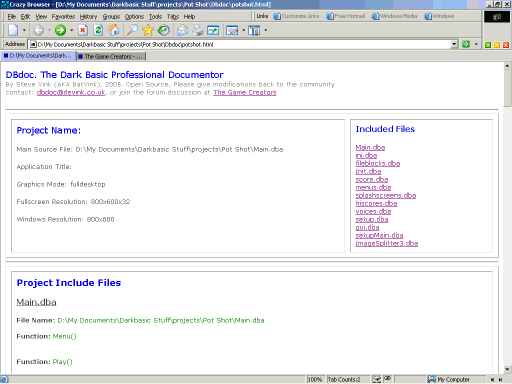Click the Main.dba section heading
Viewport: 512px width, 384px height.
click(36, 302)
